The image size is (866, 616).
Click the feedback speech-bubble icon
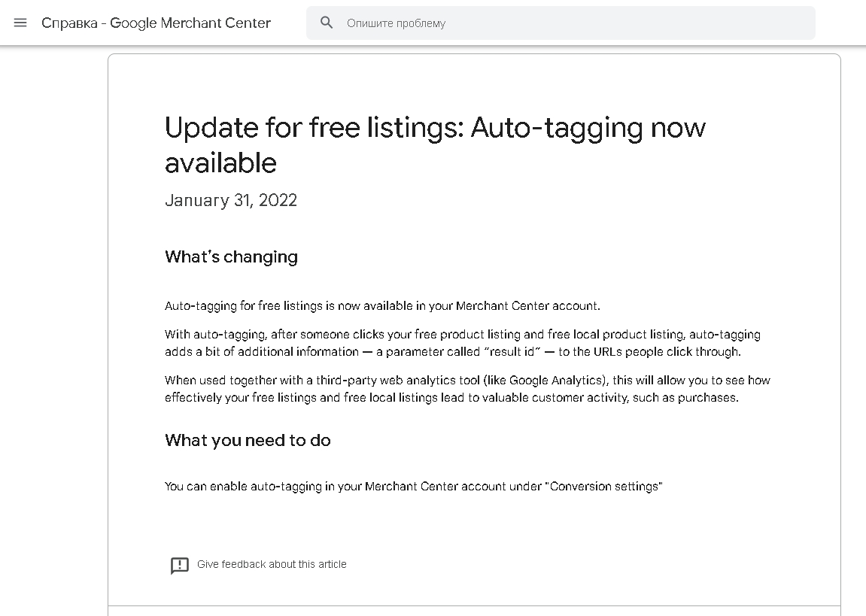pyautogui.click(x=180, y=565)
